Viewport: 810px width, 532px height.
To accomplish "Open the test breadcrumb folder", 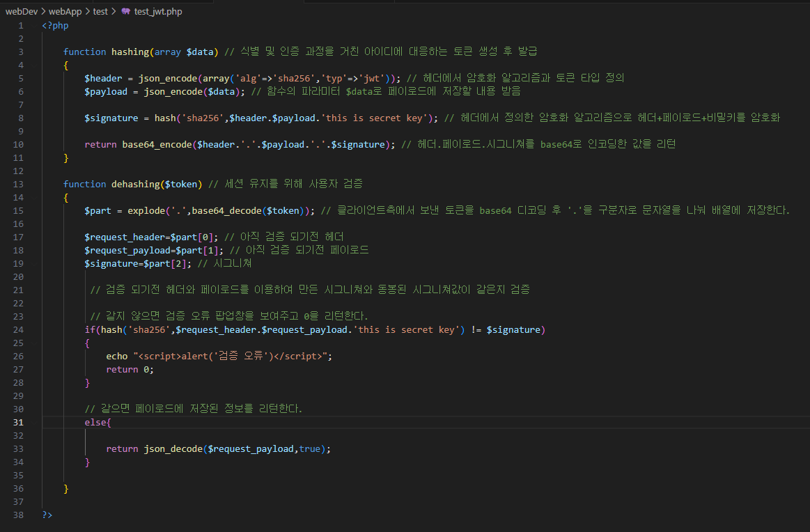I will 100,11.
